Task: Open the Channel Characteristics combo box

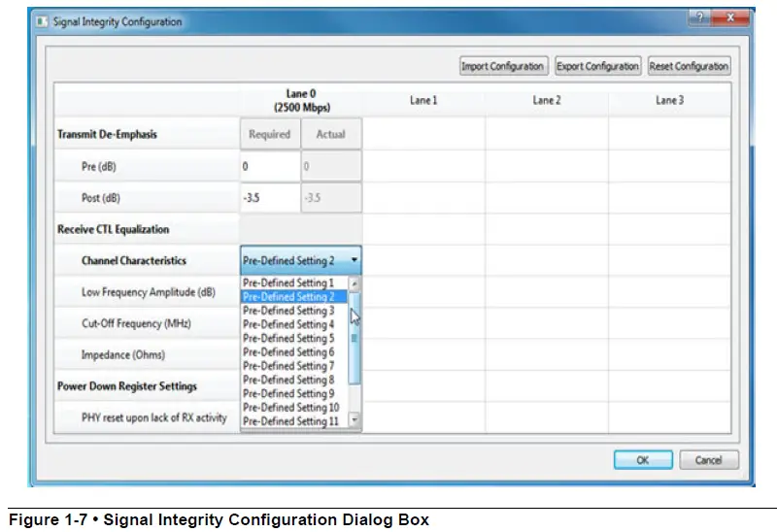Action: click(301, 260)
